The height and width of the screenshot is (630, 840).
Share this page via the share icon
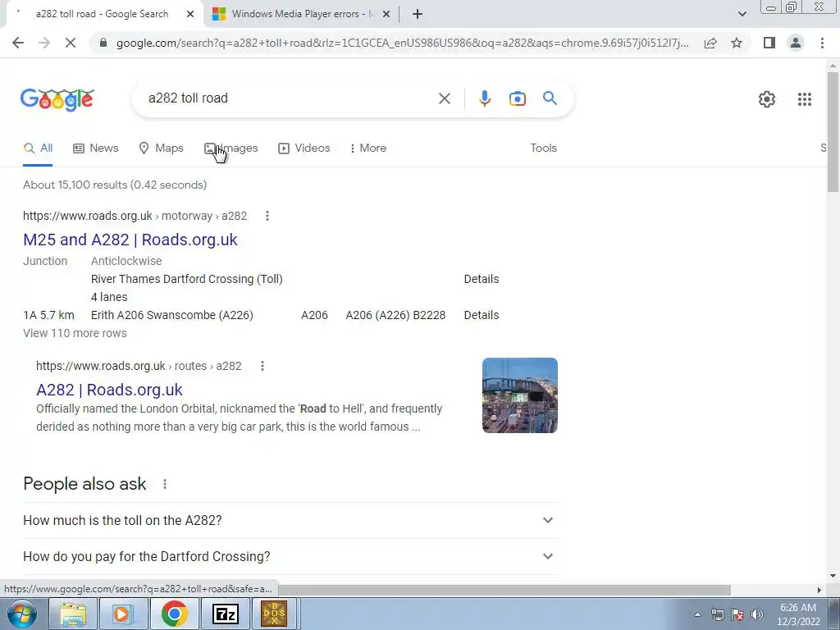tap(710, 43)
